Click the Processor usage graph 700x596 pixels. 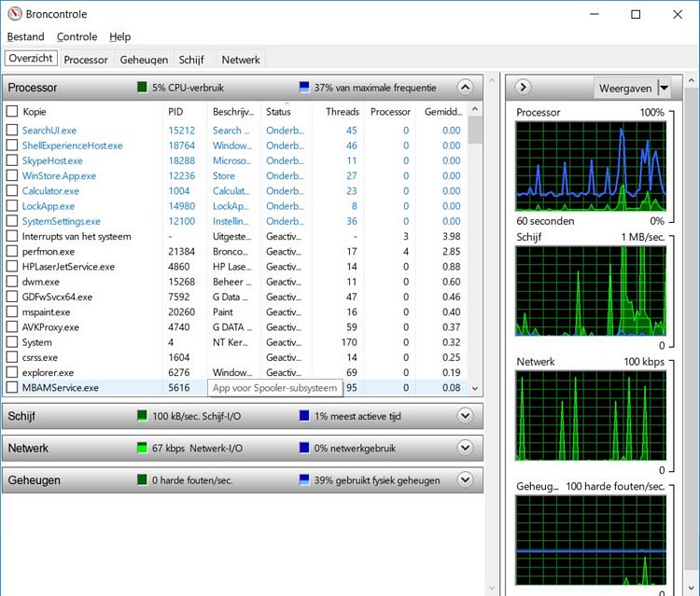click(x=591, y=166)
